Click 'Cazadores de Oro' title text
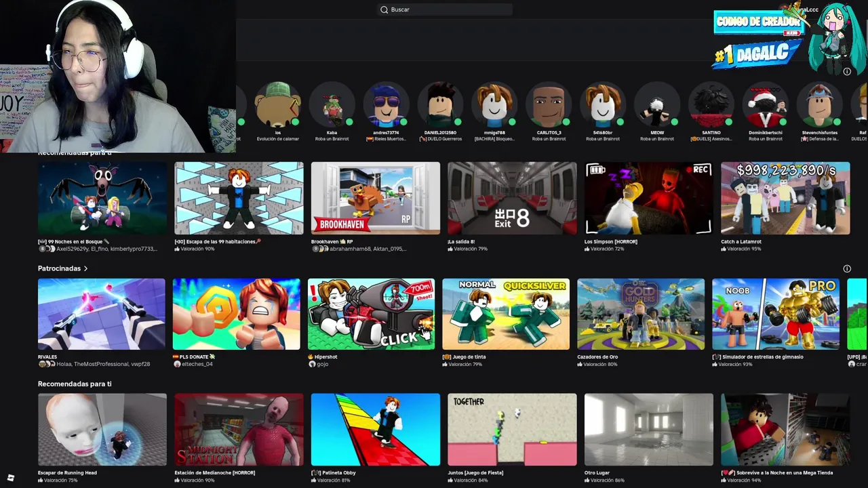The image size is (868, 488). tap(597, 357)
